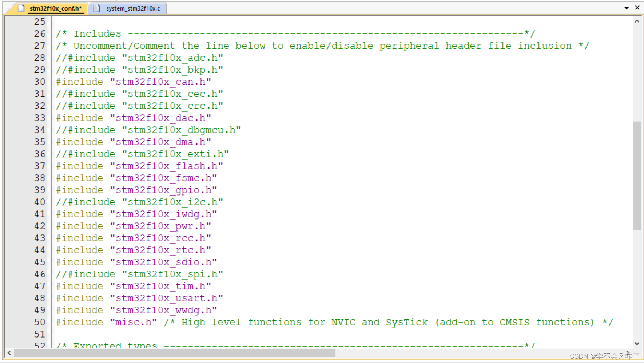Click the commented stm32f10x_cec.h line
The height and width of the screenshot is (363, 644).
(x=139, y=94)
